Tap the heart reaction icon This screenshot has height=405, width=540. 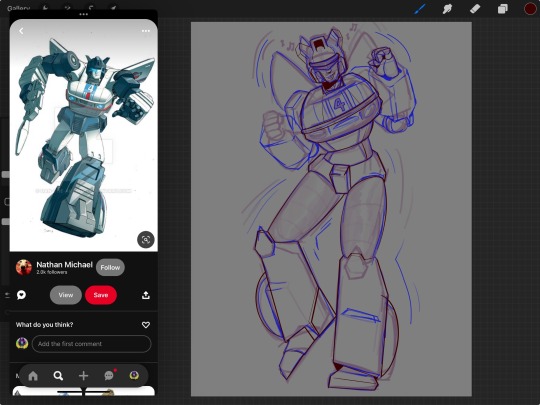point(146,325)
